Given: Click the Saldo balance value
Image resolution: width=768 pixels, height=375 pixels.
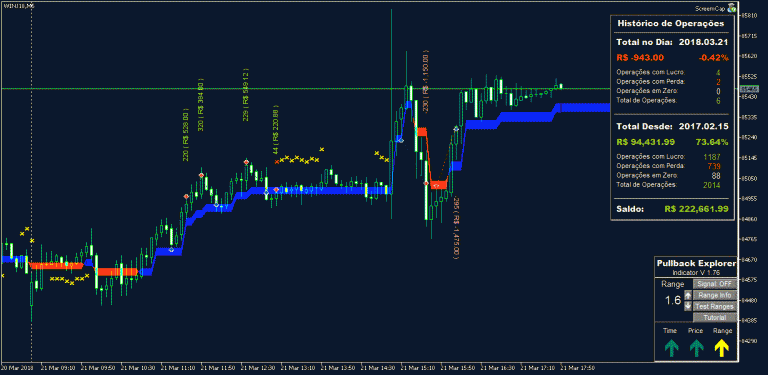Looking at the screenshot, I should pos(696,209).
